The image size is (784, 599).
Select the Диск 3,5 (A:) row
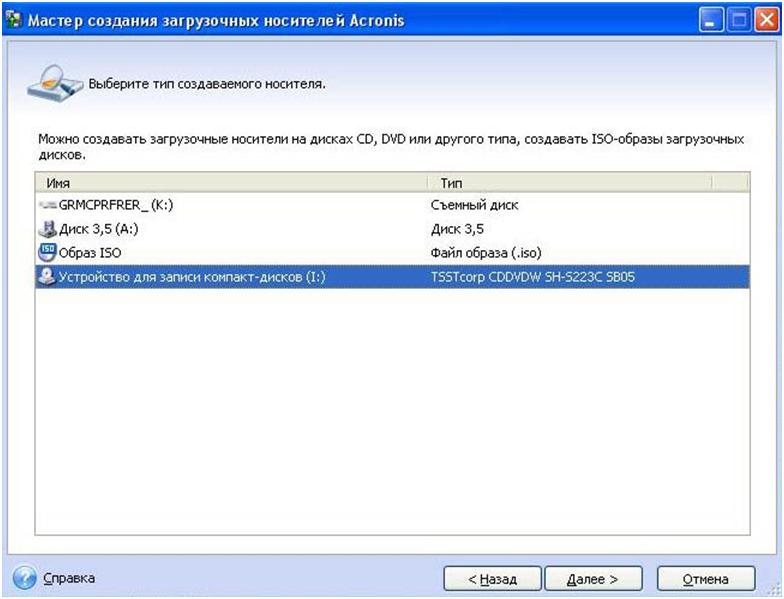coord(392,229)
